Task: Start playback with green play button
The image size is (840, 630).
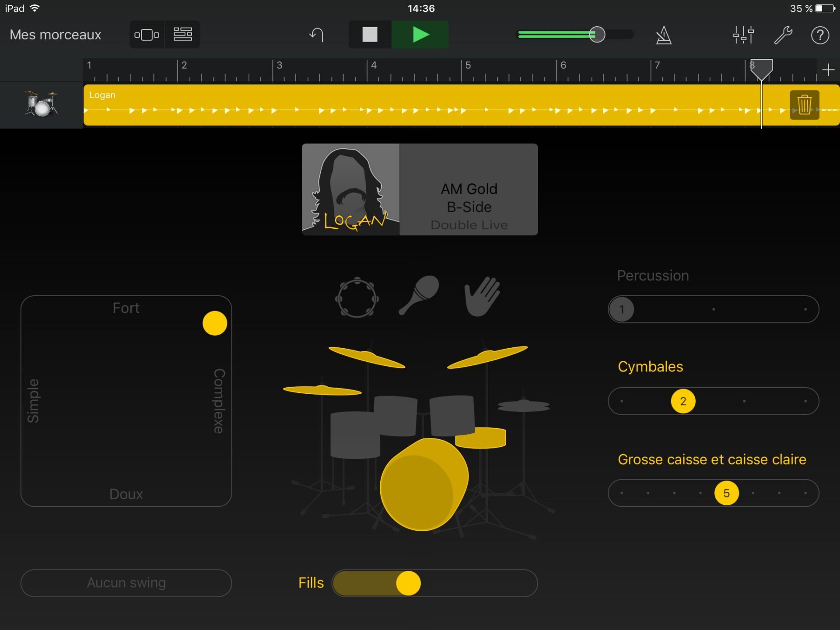Action: point(420,35)
